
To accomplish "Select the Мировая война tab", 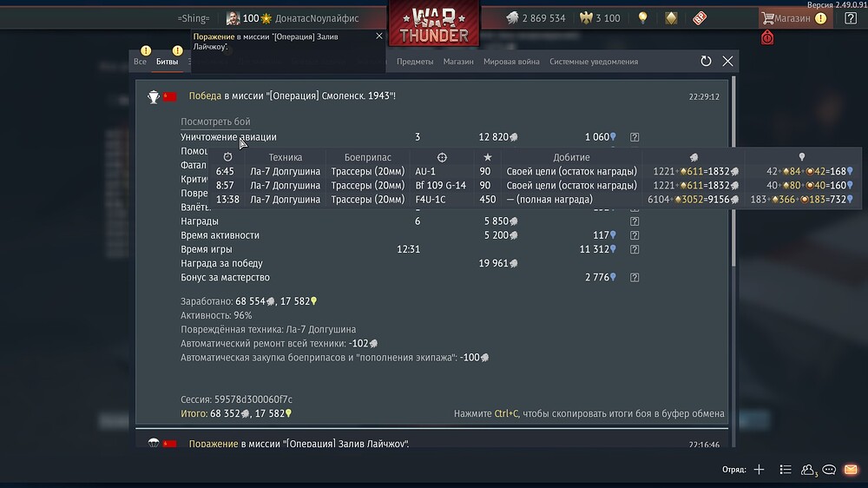I will (x=511, y=62).
